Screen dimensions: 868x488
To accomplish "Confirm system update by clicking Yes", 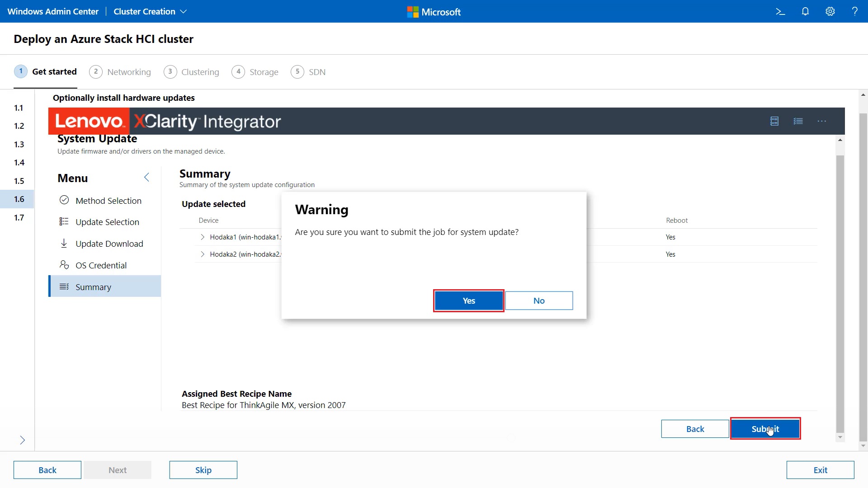I will point(468,300).
